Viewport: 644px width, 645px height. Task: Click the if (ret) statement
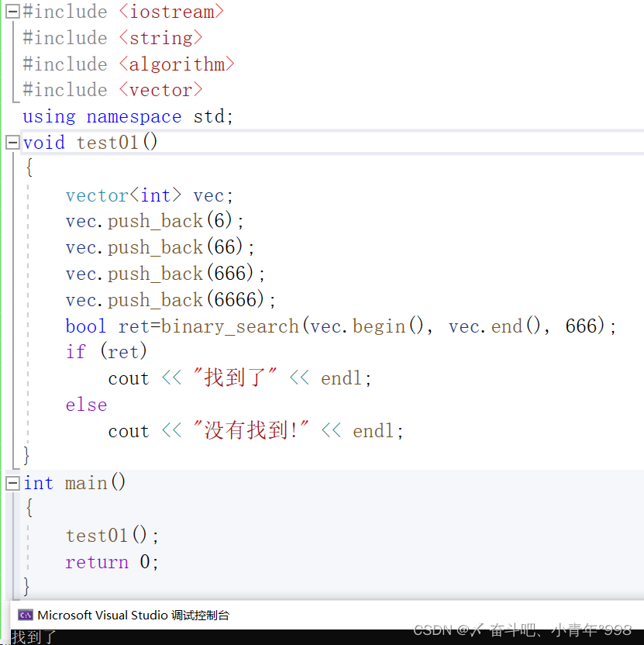point(106,352)
